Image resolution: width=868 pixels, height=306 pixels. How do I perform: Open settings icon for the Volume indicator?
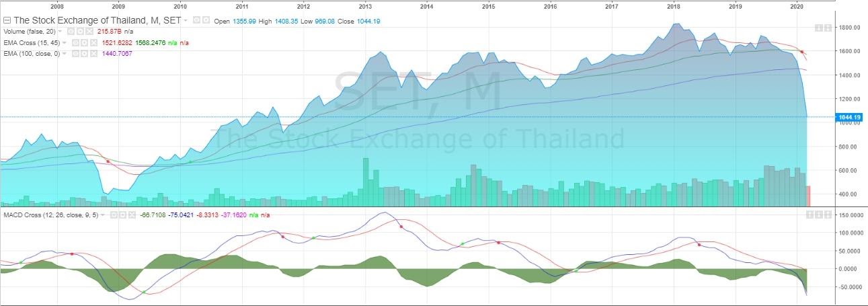(80, 32)
